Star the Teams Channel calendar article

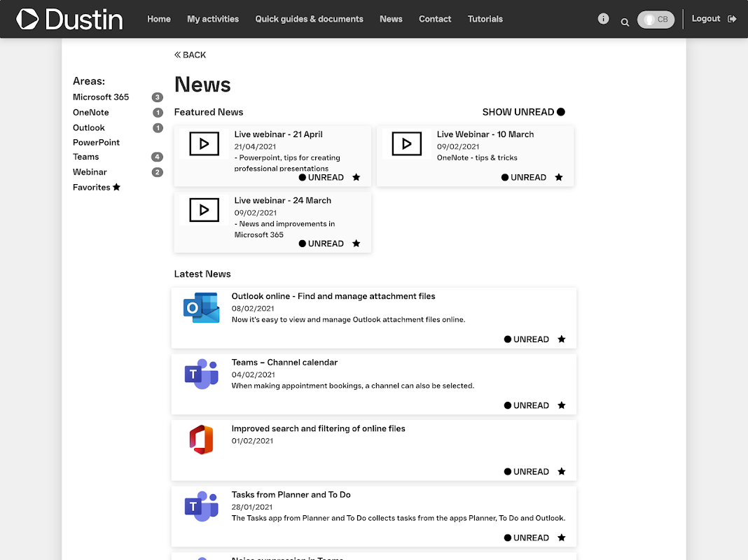pos(562,405)
